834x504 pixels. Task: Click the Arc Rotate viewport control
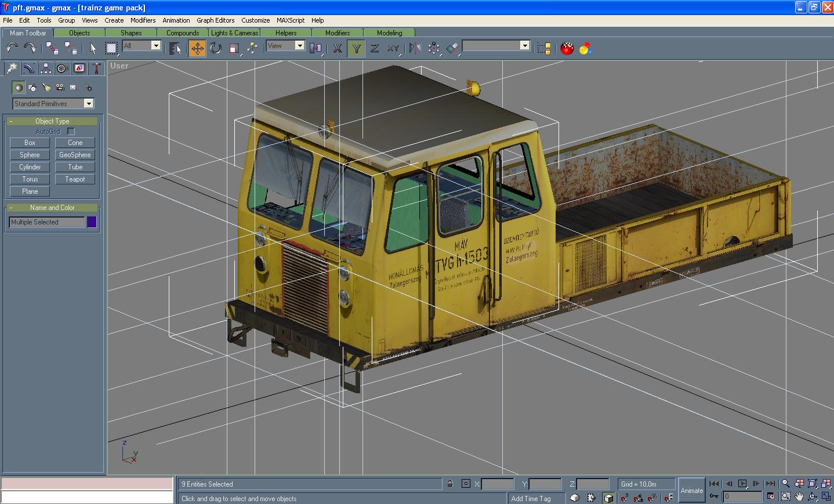tap(813, 496)
